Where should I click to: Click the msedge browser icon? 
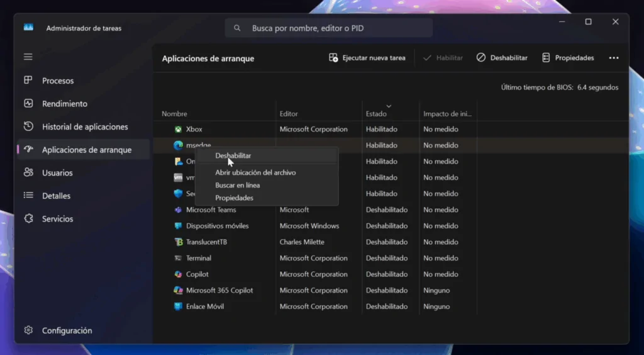point(178,145)
